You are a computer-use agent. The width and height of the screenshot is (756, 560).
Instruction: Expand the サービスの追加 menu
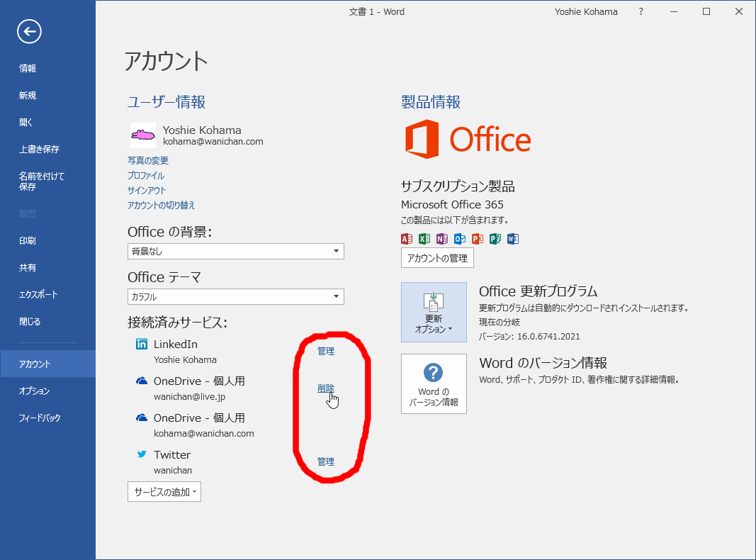coord(164,492)
